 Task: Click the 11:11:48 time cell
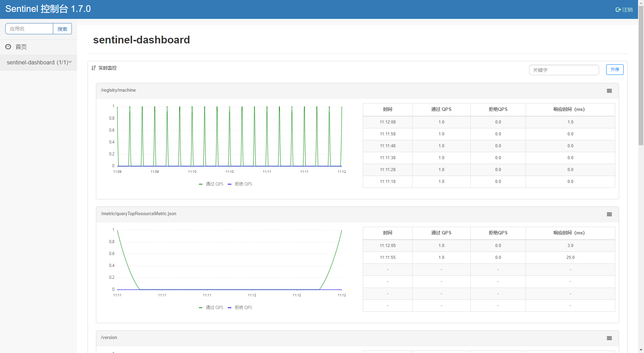tap(388, 146)
